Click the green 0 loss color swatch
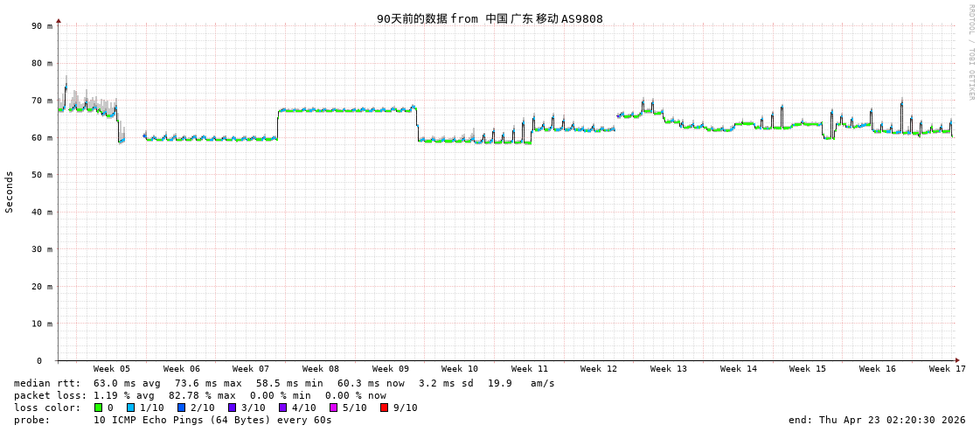Viewport: 980px width, 432px height. point(99,408)
